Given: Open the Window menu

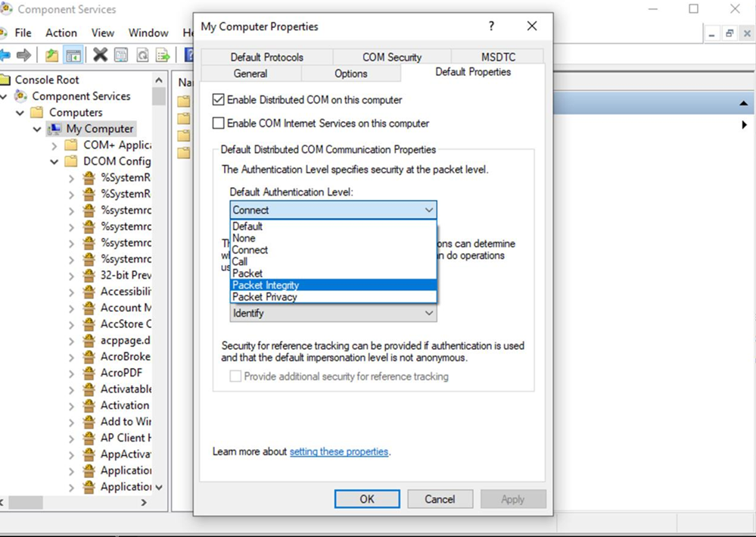Looking at the screenshot, I should [148, 33].
